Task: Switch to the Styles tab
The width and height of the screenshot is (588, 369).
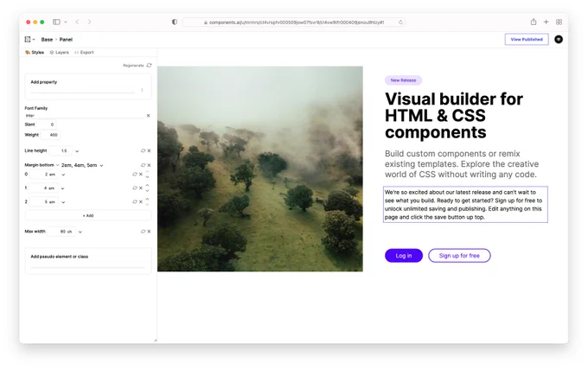Action: coord(35,53)
